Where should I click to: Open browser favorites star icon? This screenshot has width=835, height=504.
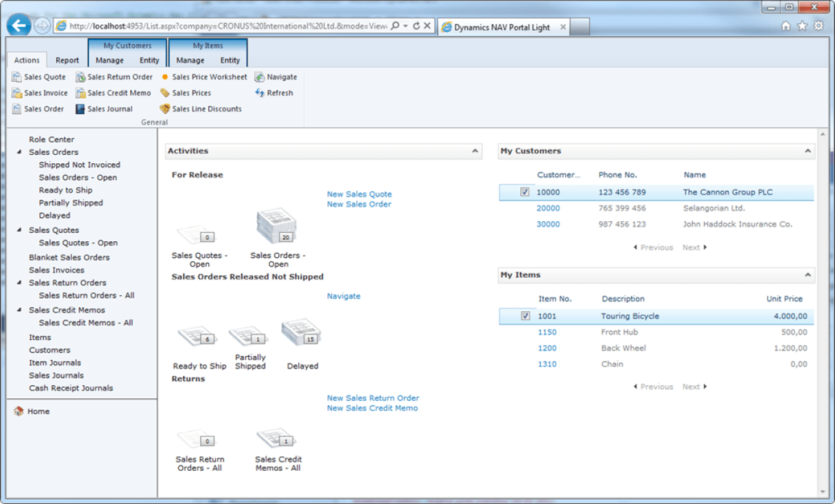[802, 26]
